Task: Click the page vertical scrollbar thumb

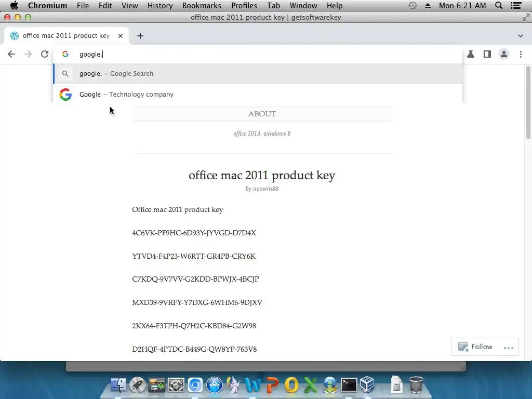Action: tap(528, 102)
